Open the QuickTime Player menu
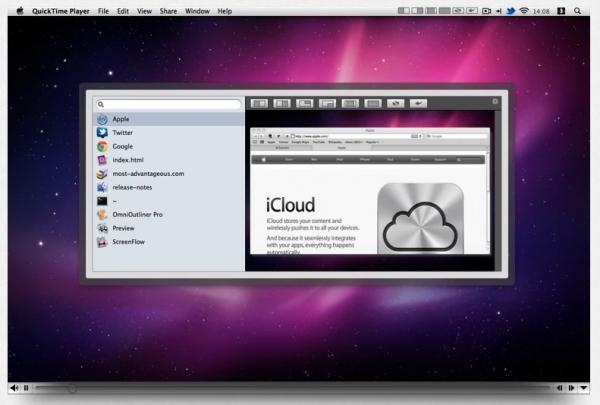The height and width of the screenshot is (405, 600). pos(61,11)
